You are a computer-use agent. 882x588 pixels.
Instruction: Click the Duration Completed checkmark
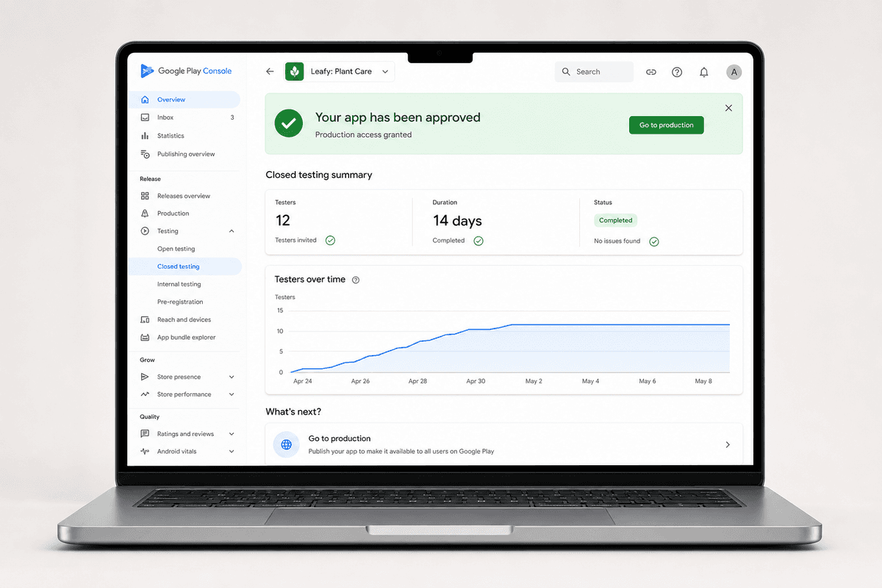pos(478,240)
